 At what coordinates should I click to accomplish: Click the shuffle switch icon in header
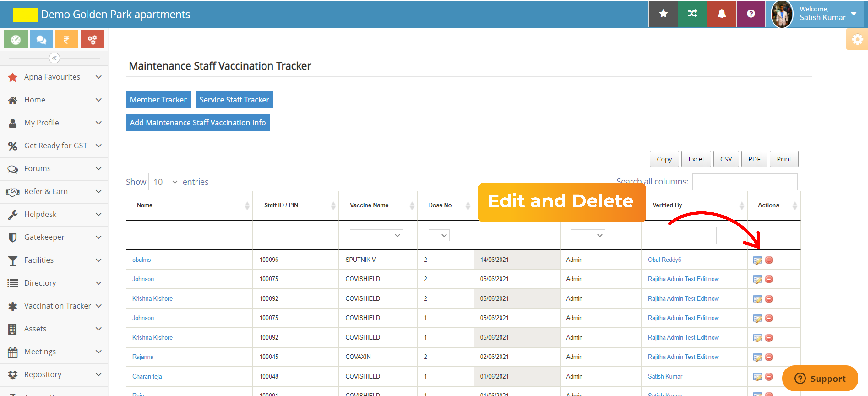pyautogui.click(x=692, y=14)
